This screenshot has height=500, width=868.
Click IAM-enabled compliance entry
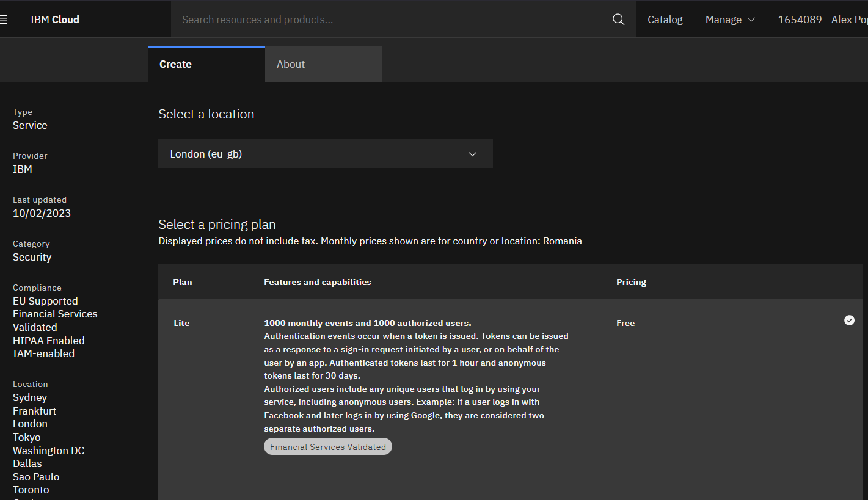click(x=43, y=353)
